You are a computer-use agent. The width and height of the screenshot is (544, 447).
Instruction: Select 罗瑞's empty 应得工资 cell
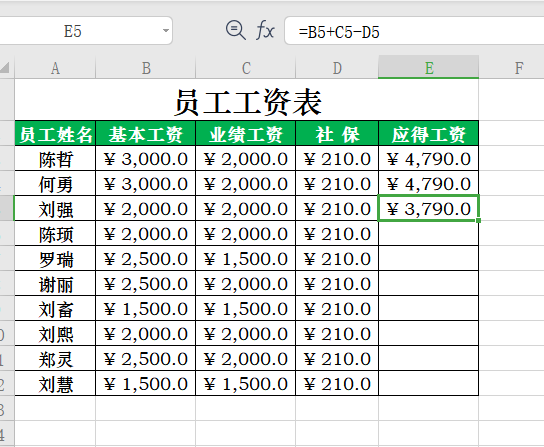click(x=428, y=258)
